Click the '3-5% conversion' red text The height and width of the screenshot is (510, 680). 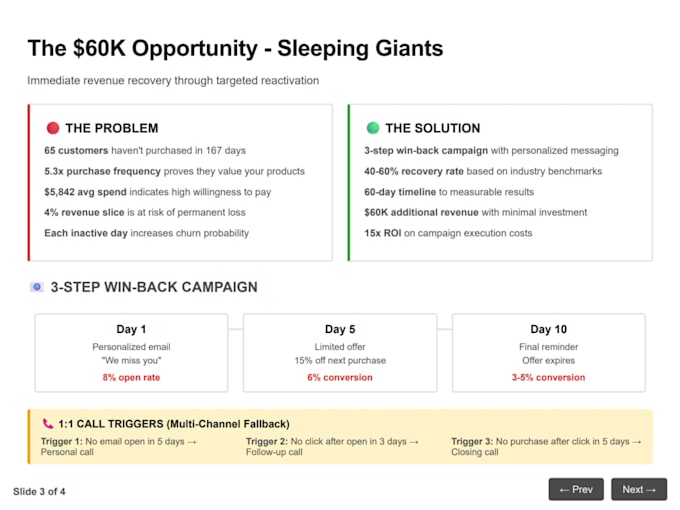(549, 377)
